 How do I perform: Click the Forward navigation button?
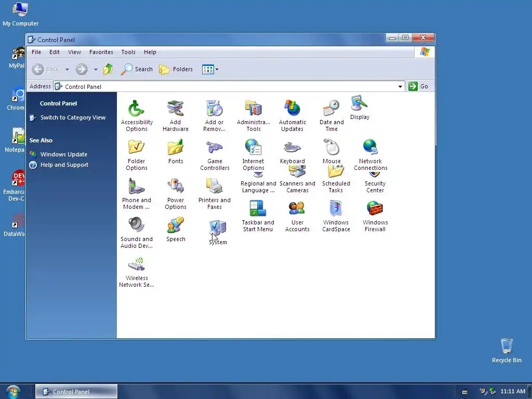coord(82,69)
